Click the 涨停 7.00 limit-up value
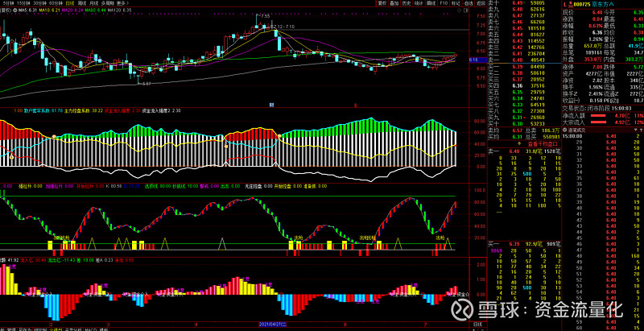This screenshot has height=331, width=644. pos(597,67)
